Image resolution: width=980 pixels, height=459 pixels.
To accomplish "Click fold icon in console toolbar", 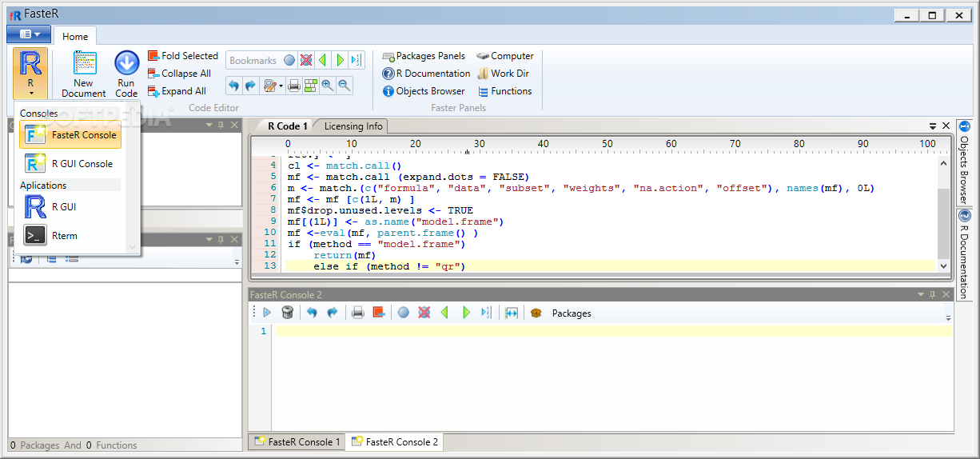I will (378, 313).
